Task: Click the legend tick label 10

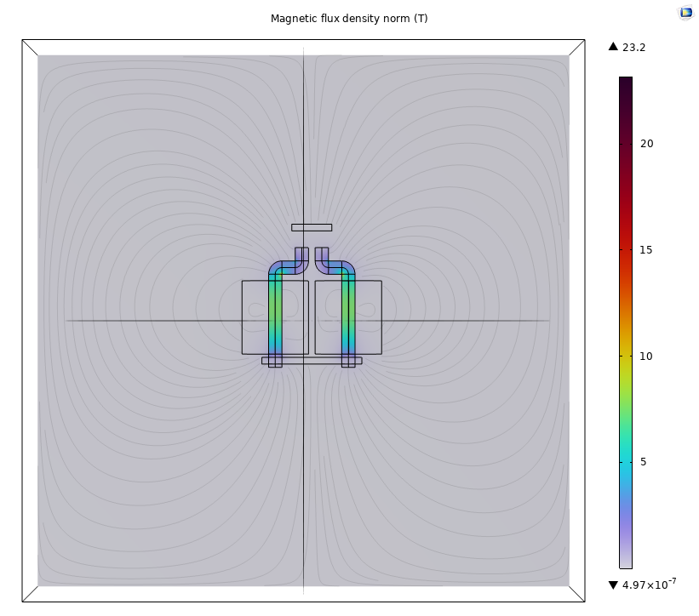Action: coord(647,356)
